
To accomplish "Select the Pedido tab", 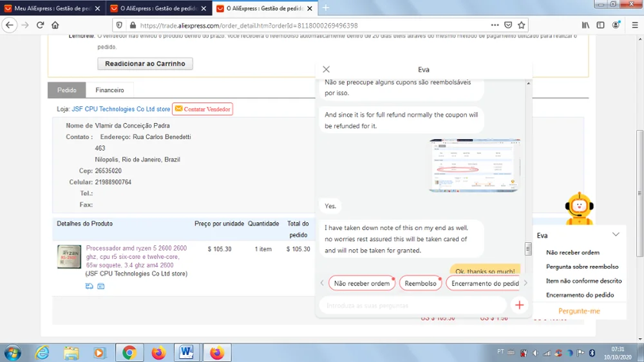I will 66,90.
